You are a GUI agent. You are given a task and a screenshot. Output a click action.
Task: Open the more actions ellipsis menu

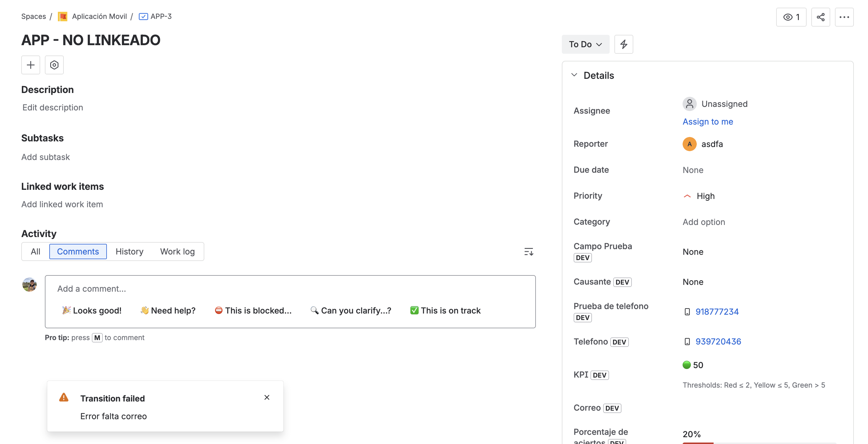coord(844,17)
